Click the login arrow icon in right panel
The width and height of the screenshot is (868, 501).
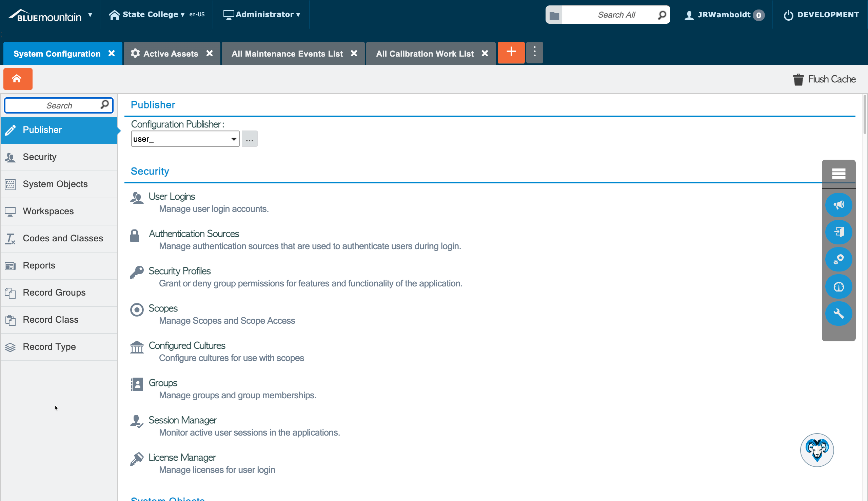tap(839, 232)
